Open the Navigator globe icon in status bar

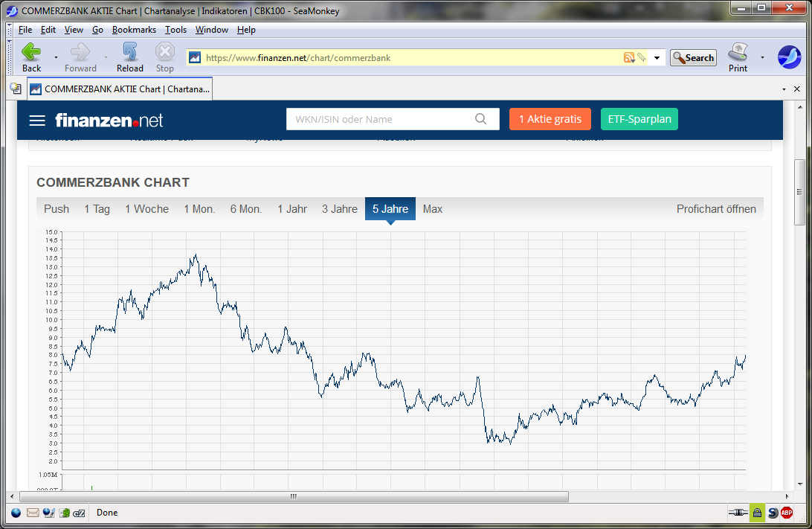16,513
